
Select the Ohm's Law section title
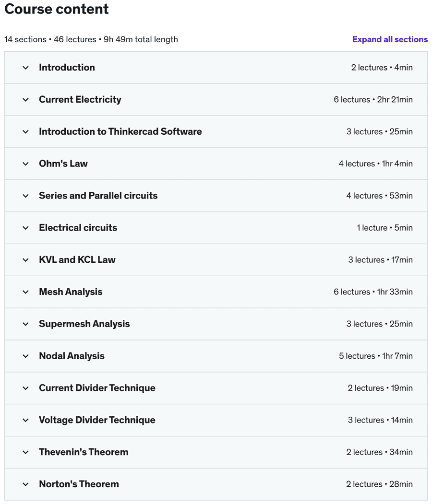[63, 164]
